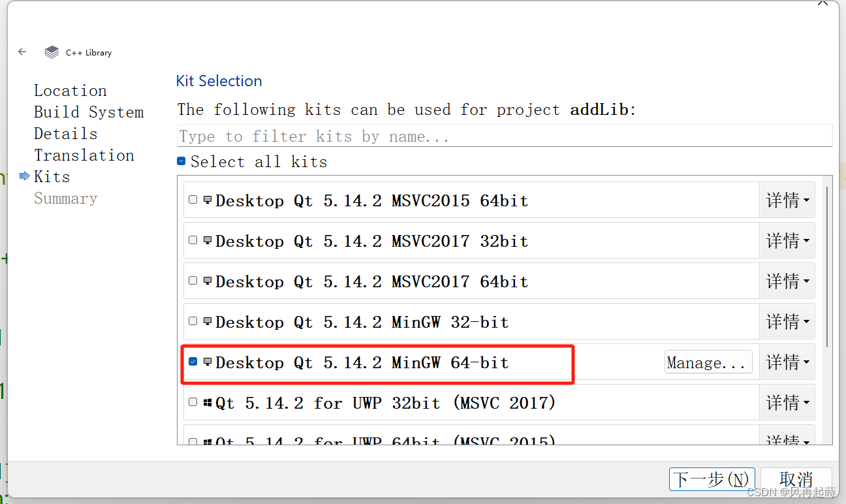This screenshot has width=846, height=504.
Task: Click the 'The following kits can be used' text
Action: [406, 109]
